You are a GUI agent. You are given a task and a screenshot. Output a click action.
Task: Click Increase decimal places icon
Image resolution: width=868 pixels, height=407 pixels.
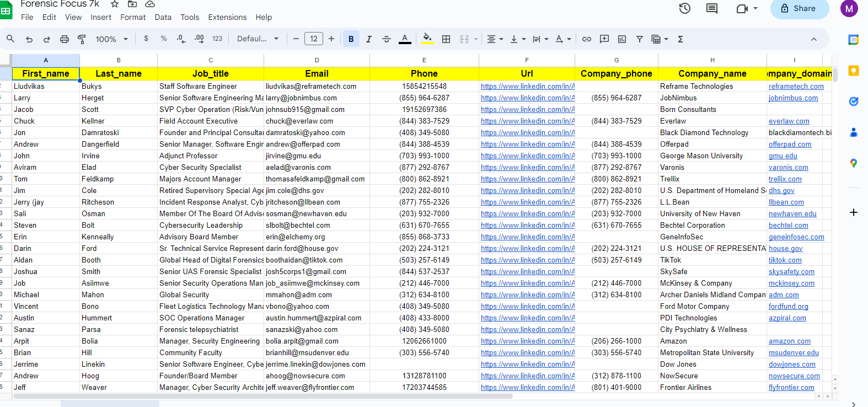point(199,39)
